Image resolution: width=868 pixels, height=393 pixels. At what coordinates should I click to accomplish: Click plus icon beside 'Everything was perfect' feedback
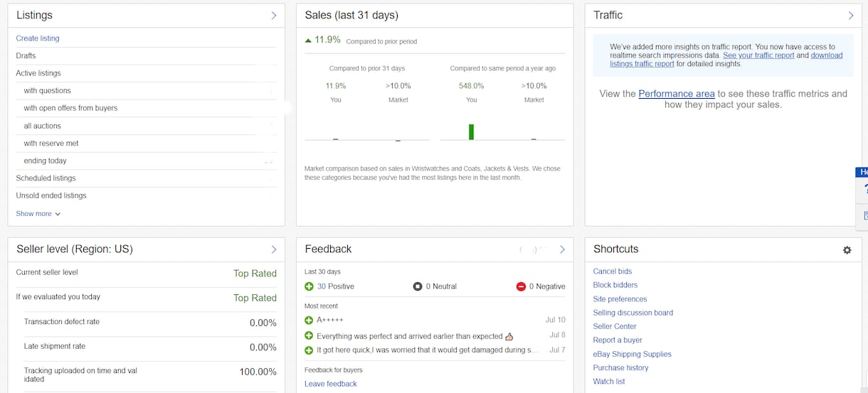click(x=309, y=335)
